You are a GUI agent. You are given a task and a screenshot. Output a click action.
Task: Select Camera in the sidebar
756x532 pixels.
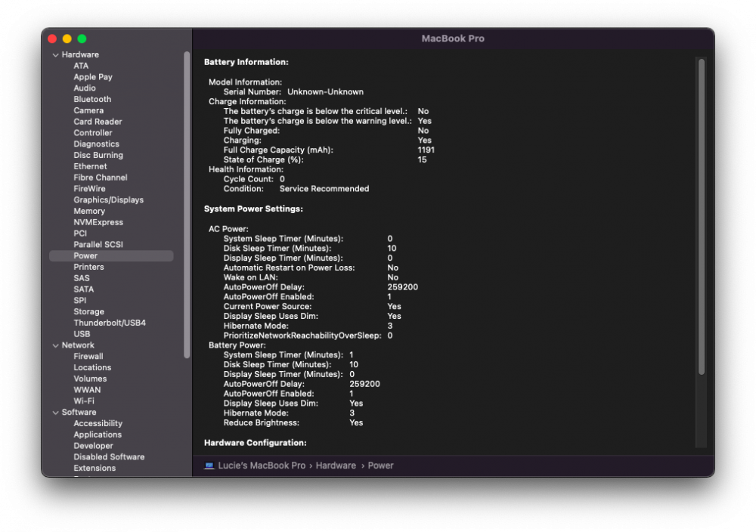[x=88, y=110]
